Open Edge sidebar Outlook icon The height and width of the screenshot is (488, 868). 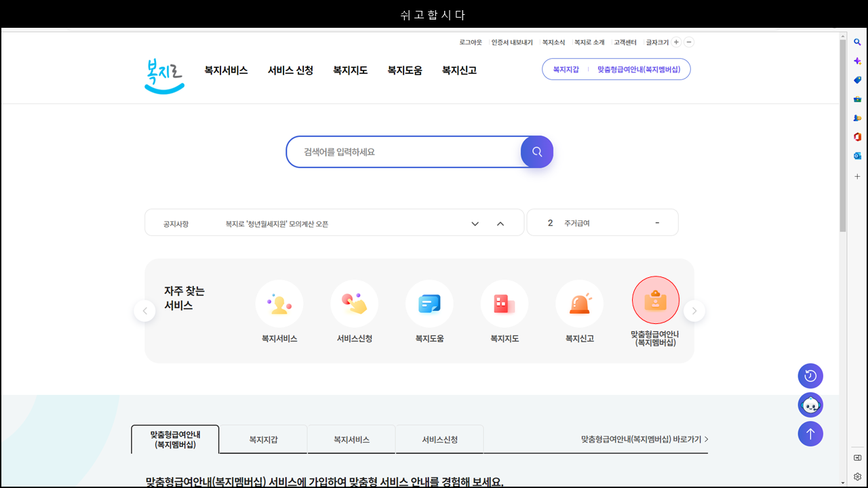[x=857, y=156]
